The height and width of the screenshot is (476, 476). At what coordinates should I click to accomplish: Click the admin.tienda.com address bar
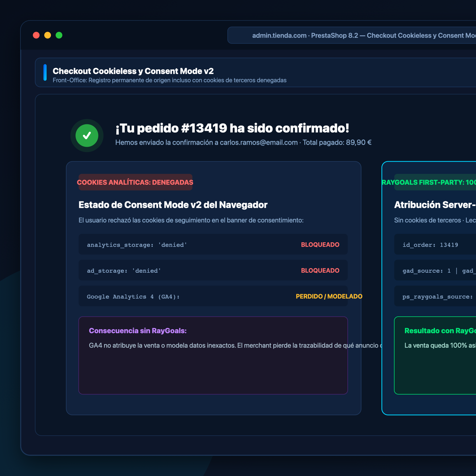coord(352,35)
